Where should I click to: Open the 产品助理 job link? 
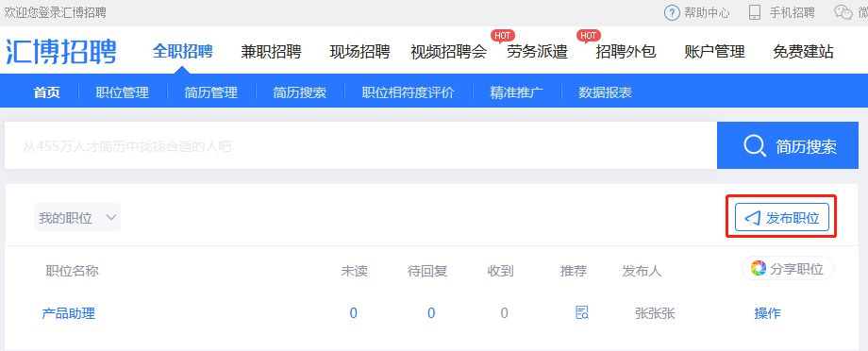click(69, 313)
